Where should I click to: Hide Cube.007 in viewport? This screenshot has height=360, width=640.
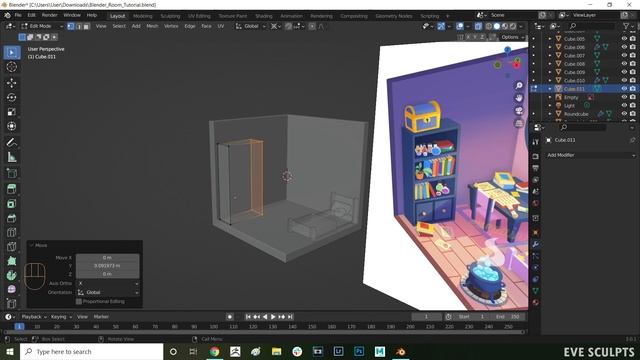coord(624,55)
